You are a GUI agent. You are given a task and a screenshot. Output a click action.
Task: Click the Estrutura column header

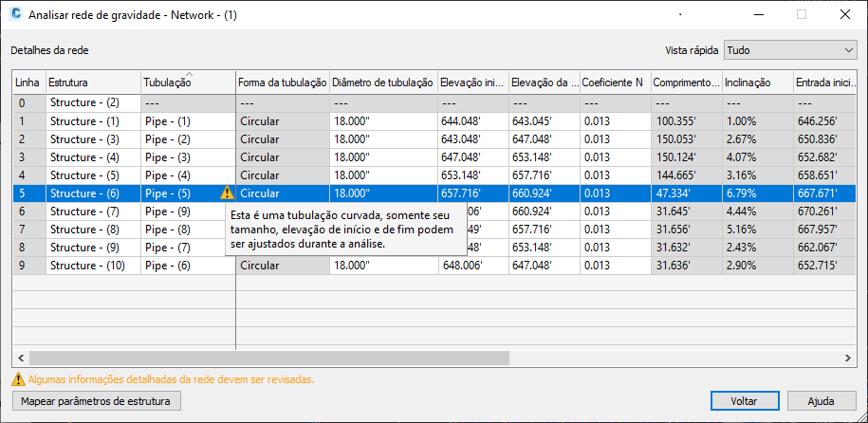(92, 83)
